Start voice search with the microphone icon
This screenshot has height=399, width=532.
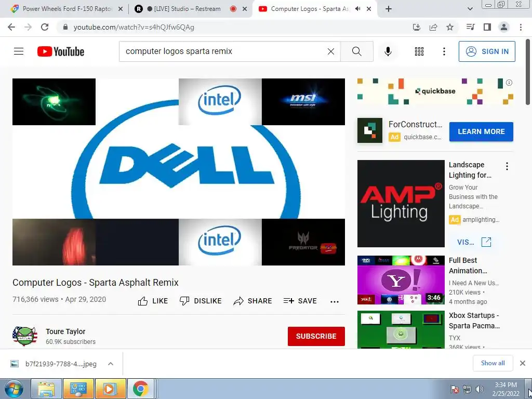point(388,51)
